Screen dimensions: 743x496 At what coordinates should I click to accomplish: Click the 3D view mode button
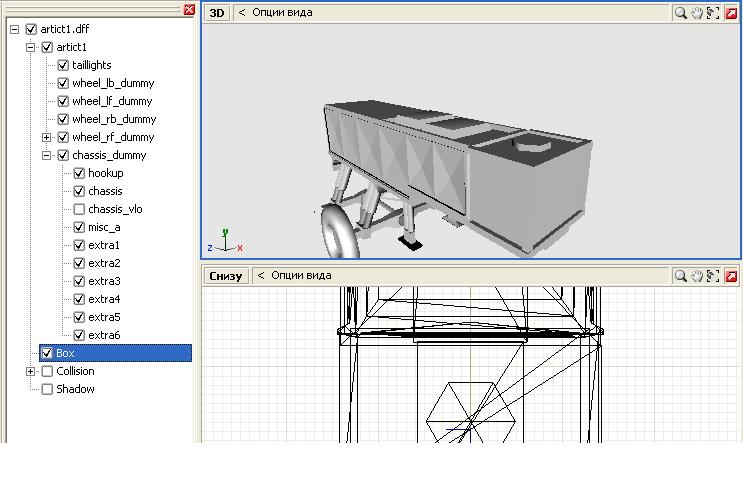pos(217,13)
